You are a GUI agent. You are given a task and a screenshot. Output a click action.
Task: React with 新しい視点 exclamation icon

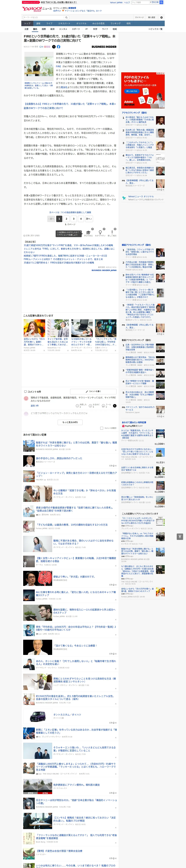click(112, 232)
